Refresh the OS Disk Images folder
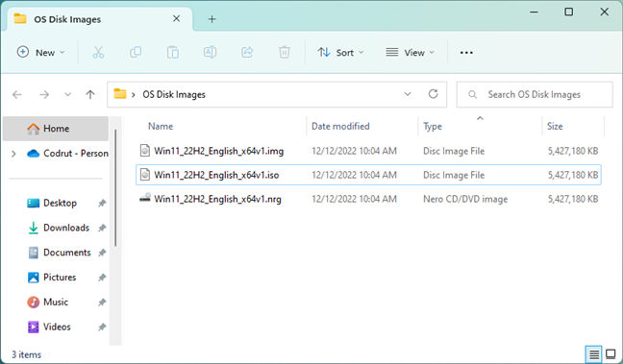 point(433,94)
